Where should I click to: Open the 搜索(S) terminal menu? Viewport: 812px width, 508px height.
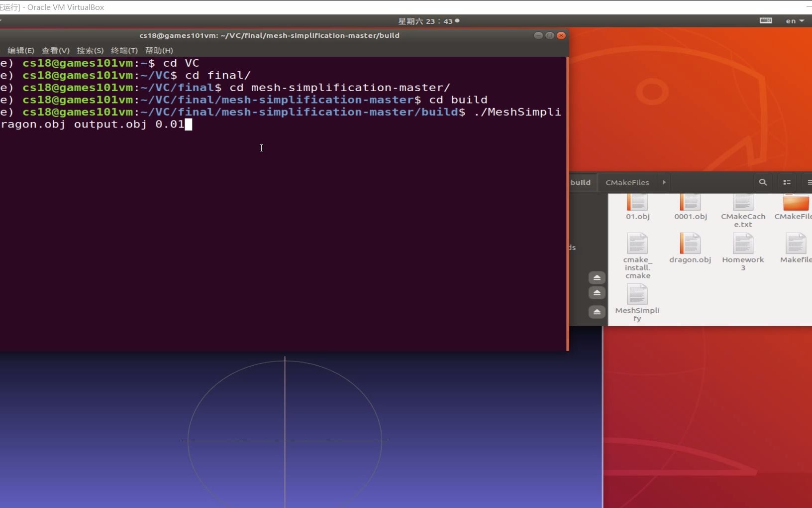[x=90, y=50]
